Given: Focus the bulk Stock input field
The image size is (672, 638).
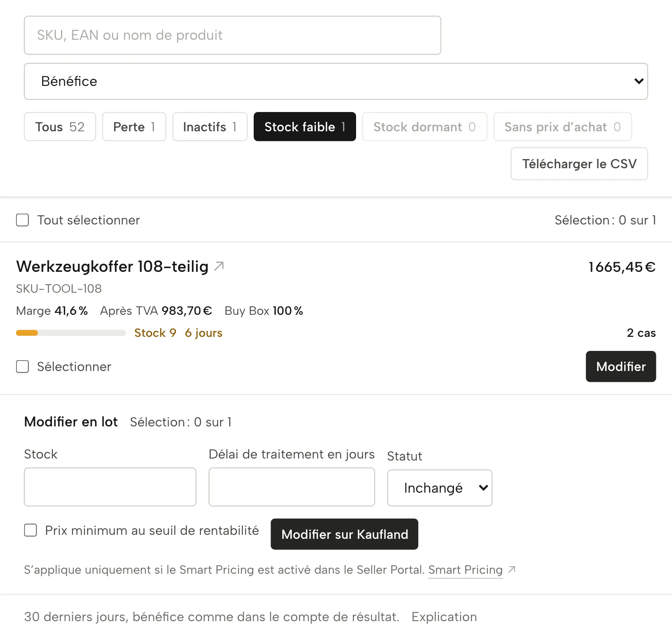Looking at the screenshot, I should (110, 487).
